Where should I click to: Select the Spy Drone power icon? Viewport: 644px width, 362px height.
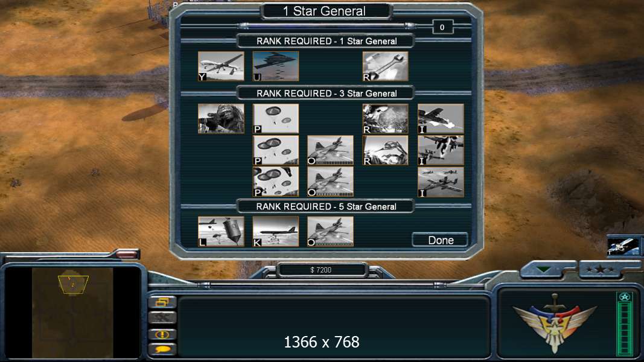pos(221,66)
